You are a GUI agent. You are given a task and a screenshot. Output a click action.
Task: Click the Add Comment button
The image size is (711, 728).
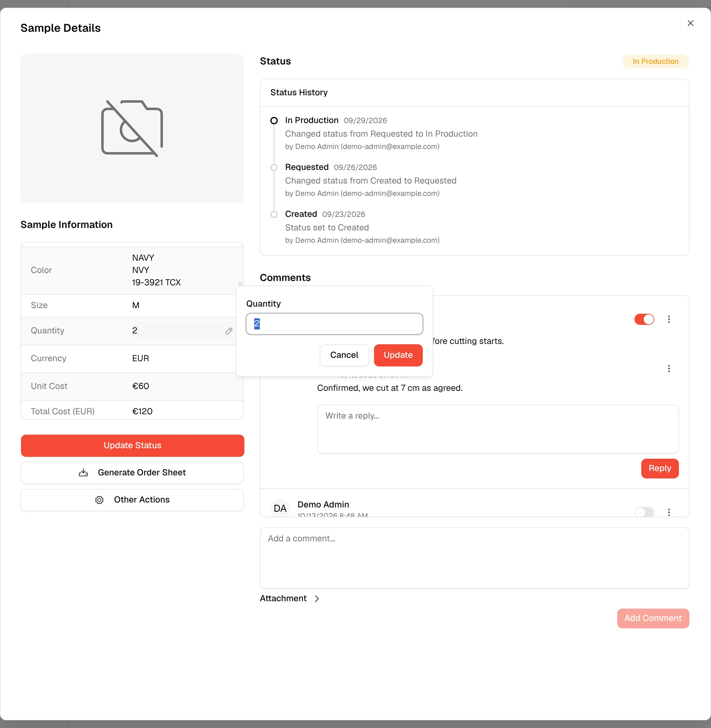[x=653, y=618]
